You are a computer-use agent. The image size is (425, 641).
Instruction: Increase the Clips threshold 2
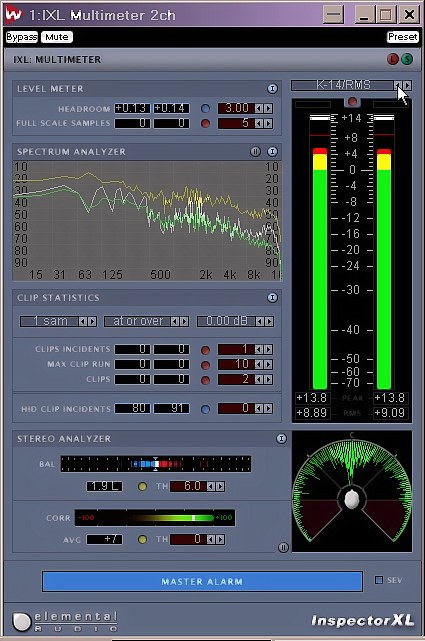268,379
